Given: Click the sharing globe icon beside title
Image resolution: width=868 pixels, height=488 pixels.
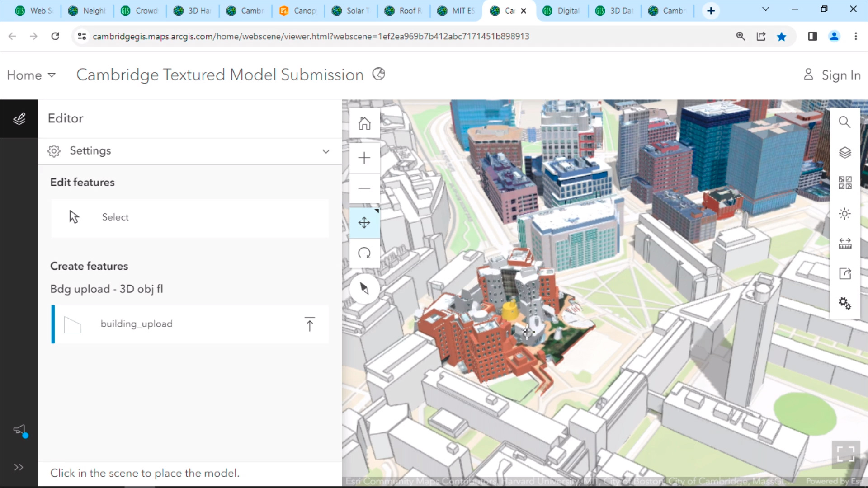Looking at the screenshot, I should pos(379,74).
